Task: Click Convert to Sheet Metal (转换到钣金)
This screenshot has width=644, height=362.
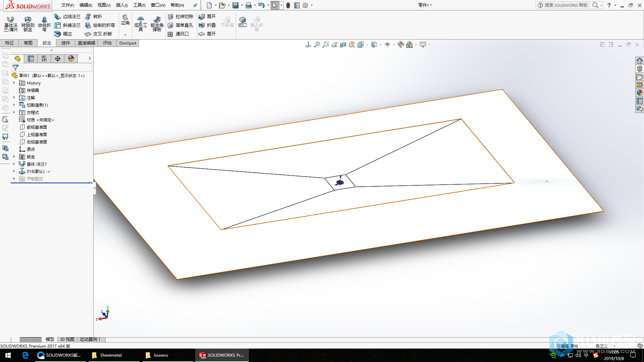Action: tap(28, 24)
